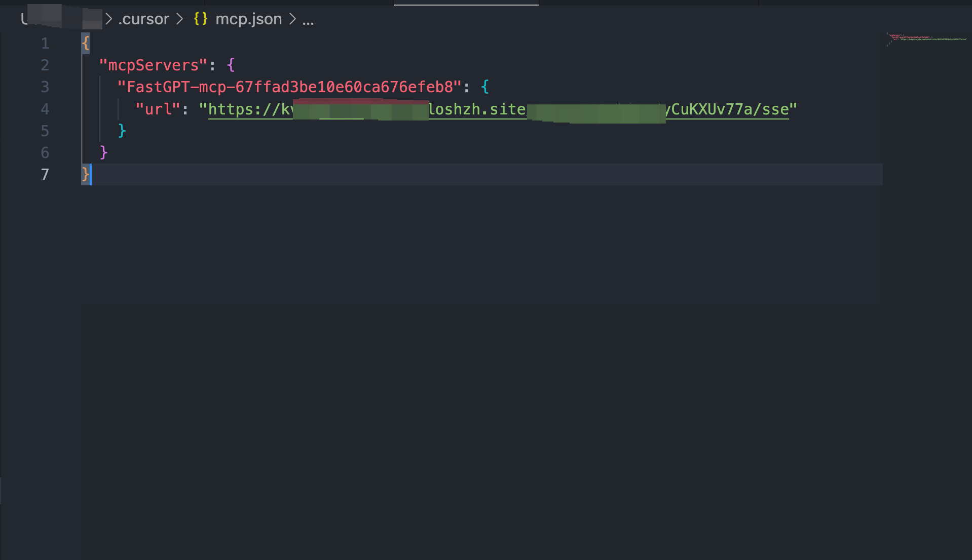
Task: Click the "url" property key
Action: click(x=158, y=109)
